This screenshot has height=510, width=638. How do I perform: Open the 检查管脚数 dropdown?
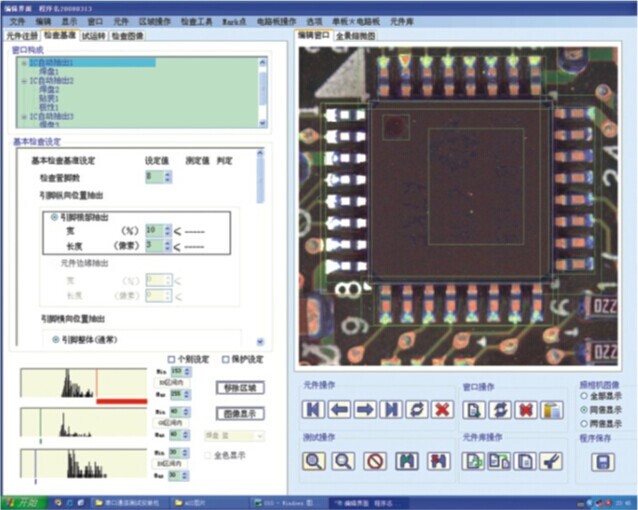pyautogui.click(x=167, y=177)
